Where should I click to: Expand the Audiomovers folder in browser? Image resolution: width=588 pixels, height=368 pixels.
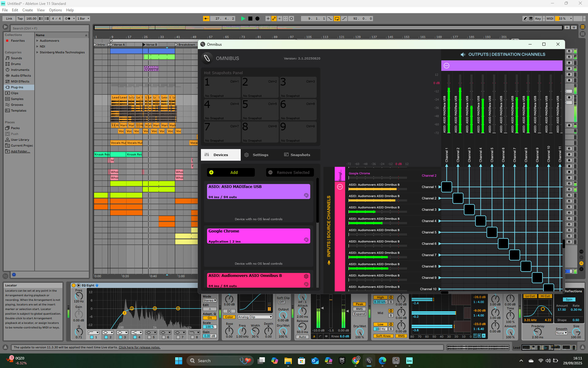coord(37,41)
